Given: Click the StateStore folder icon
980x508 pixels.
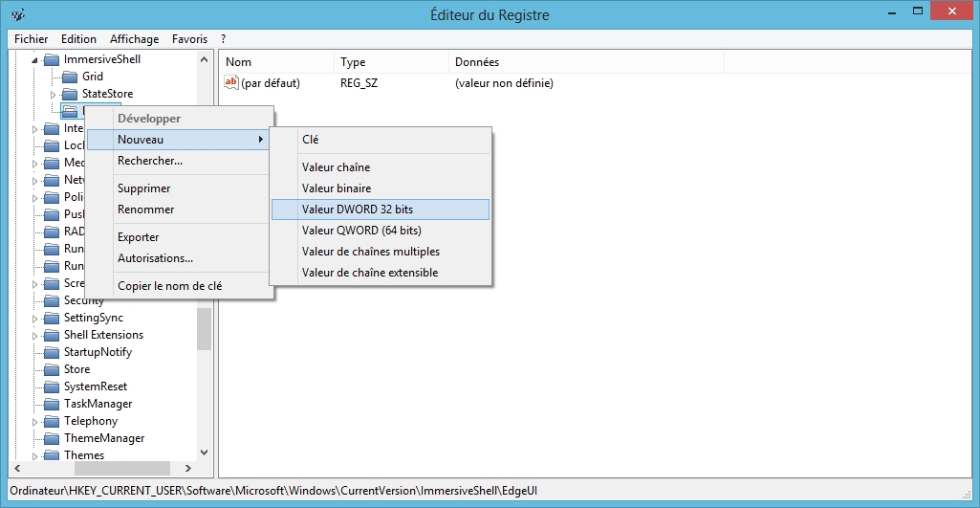Looking at the screenshot, I should (x=70, y=94).
